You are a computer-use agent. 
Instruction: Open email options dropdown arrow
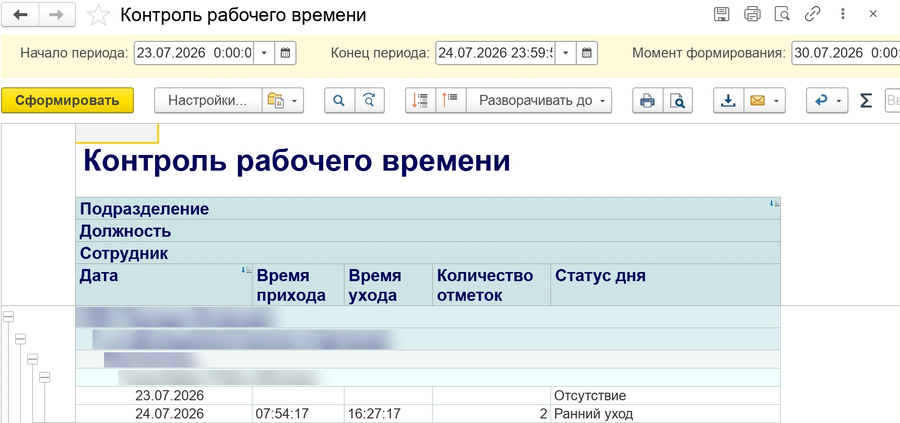click(x=777, y=100)
